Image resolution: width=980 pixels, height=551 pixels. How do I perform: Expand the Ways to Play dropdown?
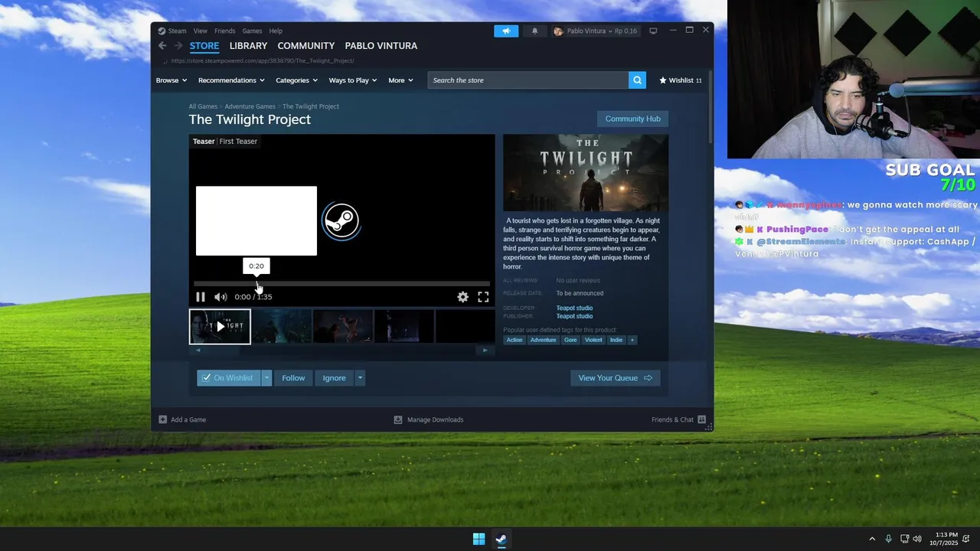353,80
